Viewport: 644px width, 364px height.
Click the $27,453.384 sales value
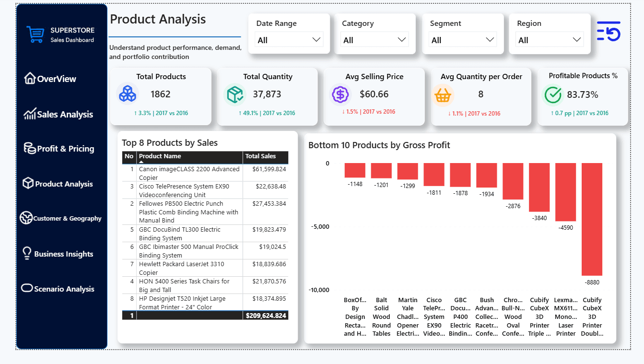269,204
